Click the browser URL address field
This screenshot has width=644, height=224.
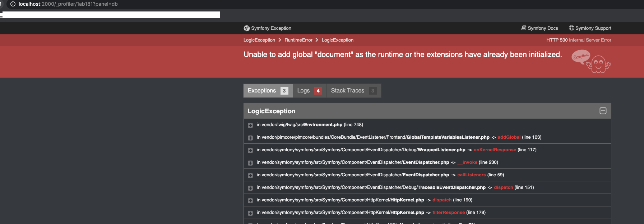click(x=68, y=4)
